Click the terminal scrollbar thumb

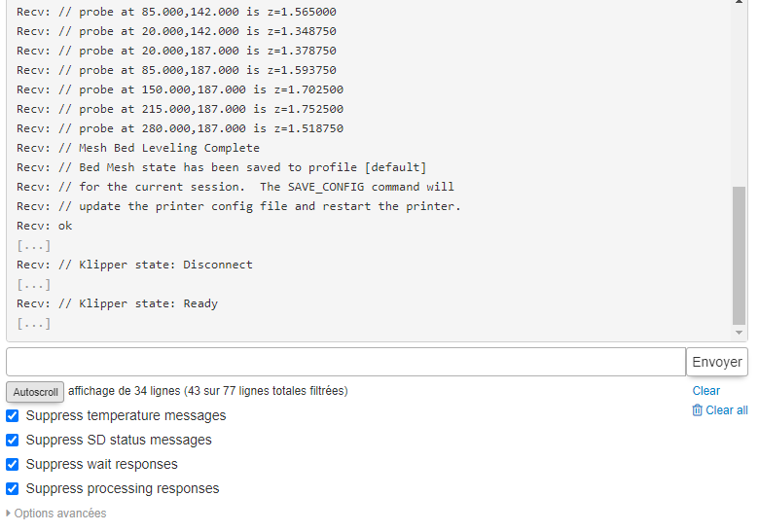click(x=739, y=256)
